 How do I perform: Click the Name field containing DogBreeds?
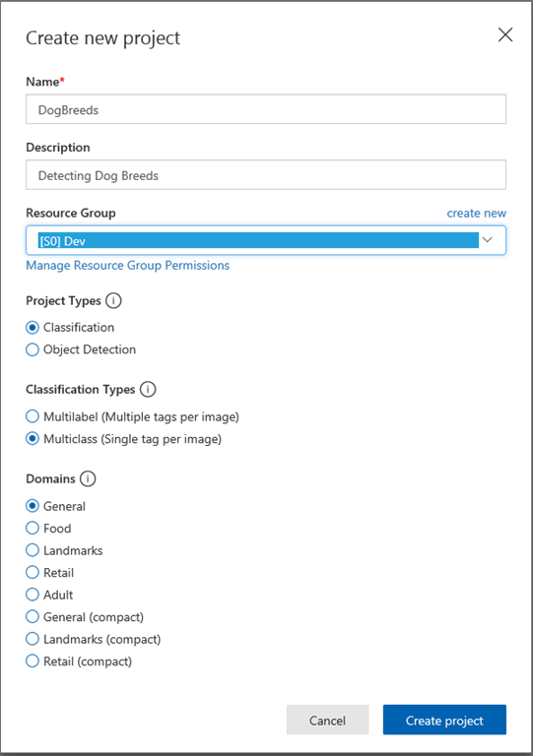266,109
